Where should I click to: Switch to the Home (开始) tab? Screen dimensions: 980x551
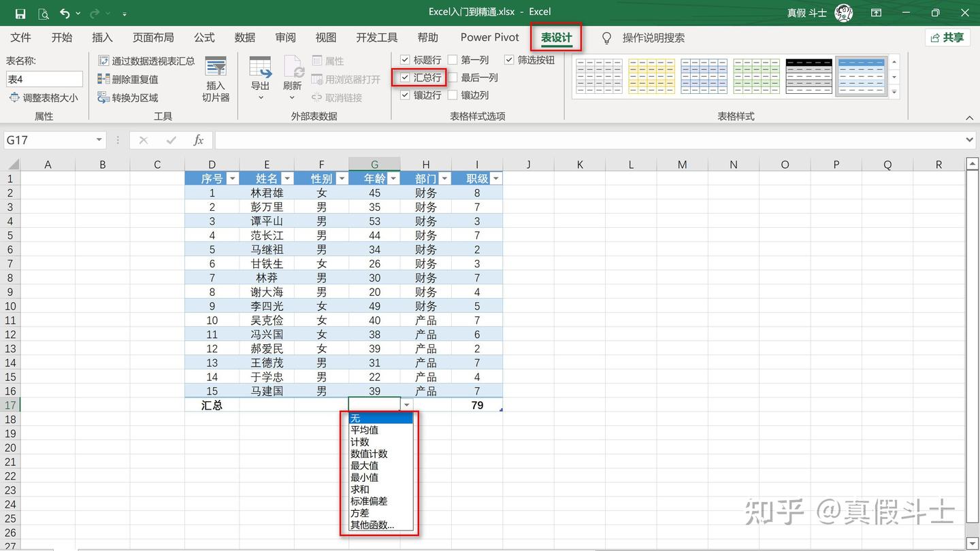coord(61,37)
